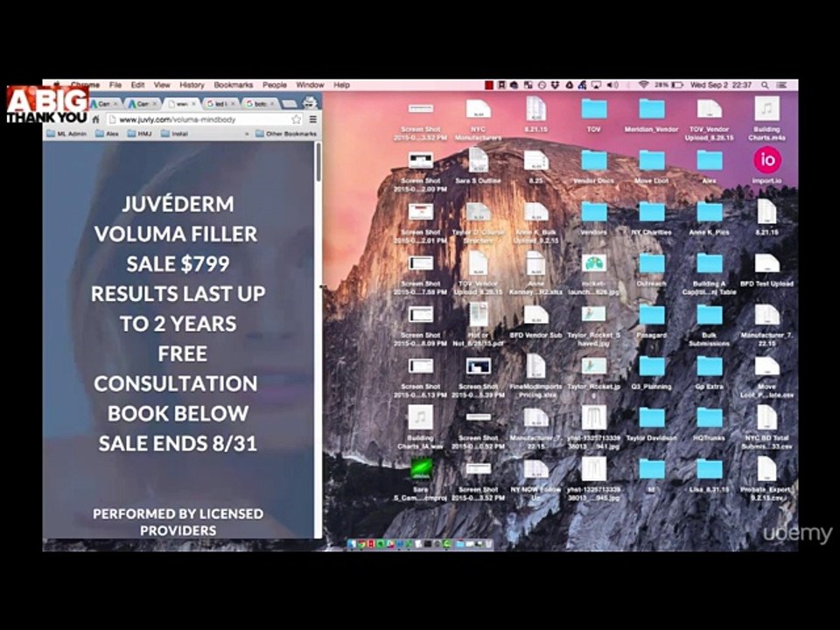Open the ML Admin bookmarks folder
This screenshot has height=630, width=840.
[66, 133]
